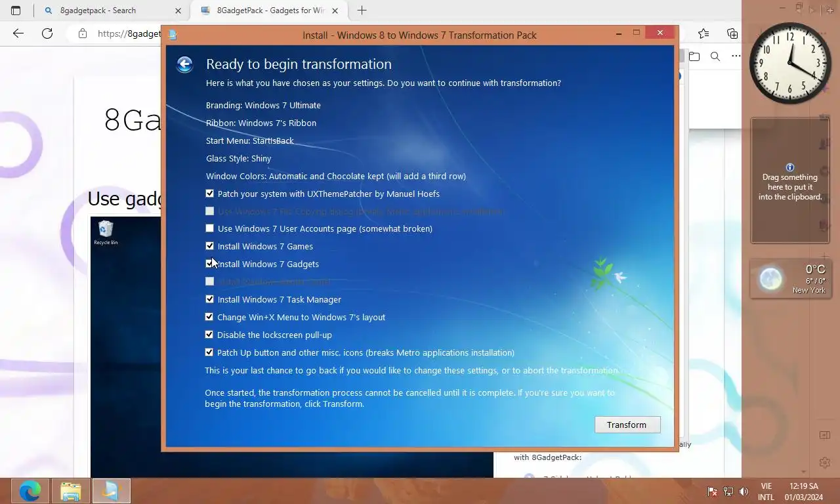View site information lock icon
This screenshot has height=504, width=840.
(x=82, y=33)
